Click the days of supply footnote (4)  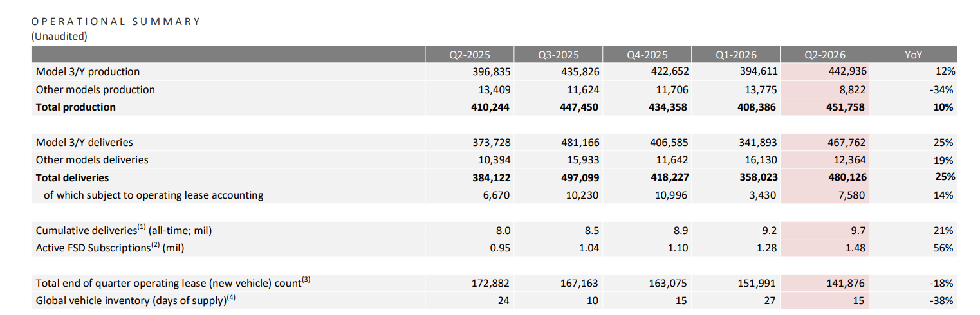point(230,297)
